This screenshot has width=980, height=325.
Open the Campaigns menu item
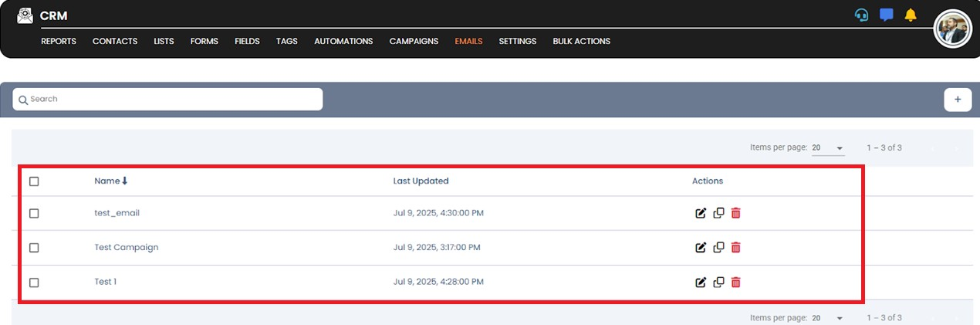tap(414, 41)
